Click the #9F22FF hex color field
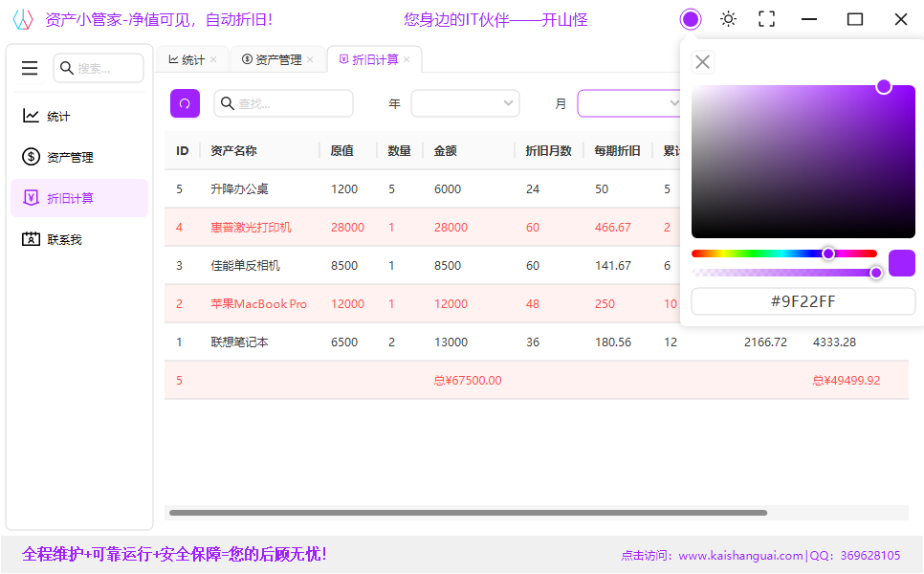Image resolution: width=924 pixels, height=574 pixels. 803,301
